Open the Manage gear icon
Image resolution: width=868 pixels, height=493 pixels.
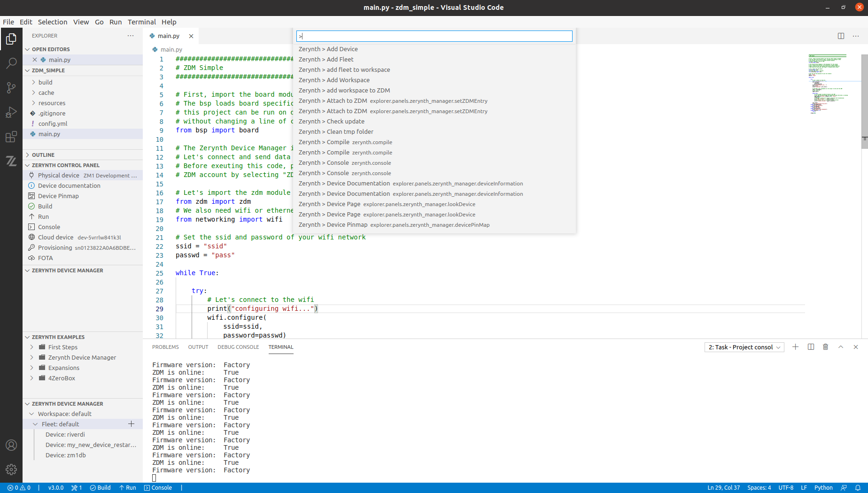[x=11, y=470]
